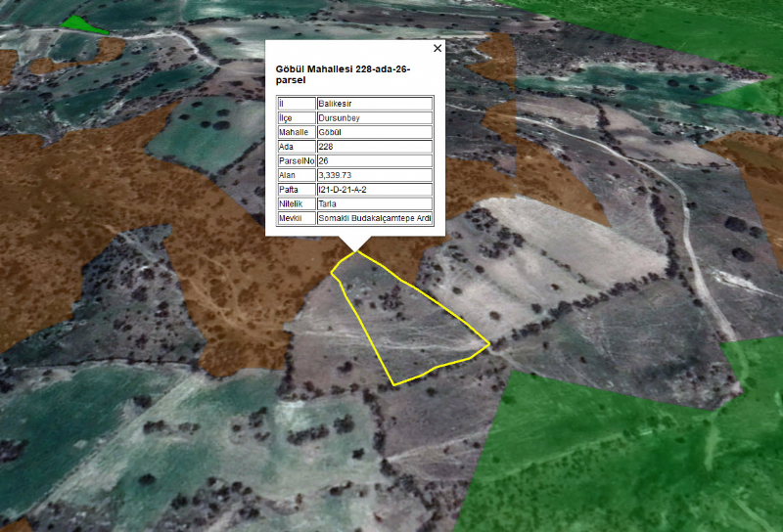Click the 'ParselNo' label cell
Image resolution: width=783 pixels, height=532 pixels.
coord(297,161)
